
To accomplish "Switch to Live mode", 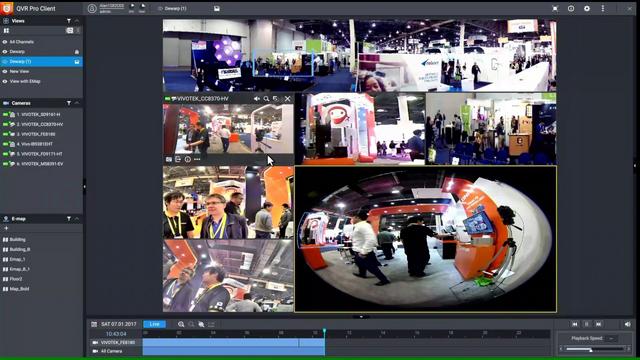I will click(x=154, y=324).
